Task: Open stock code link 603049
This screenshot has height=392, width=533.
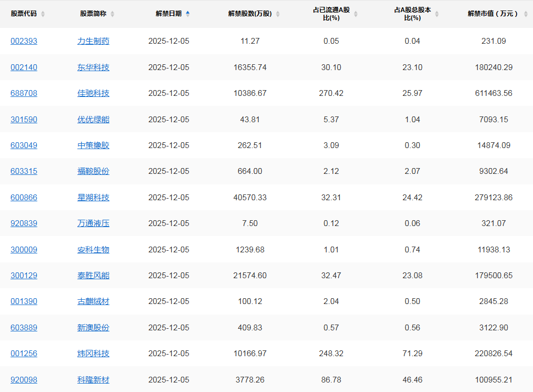Action: (x=24, y=145)
